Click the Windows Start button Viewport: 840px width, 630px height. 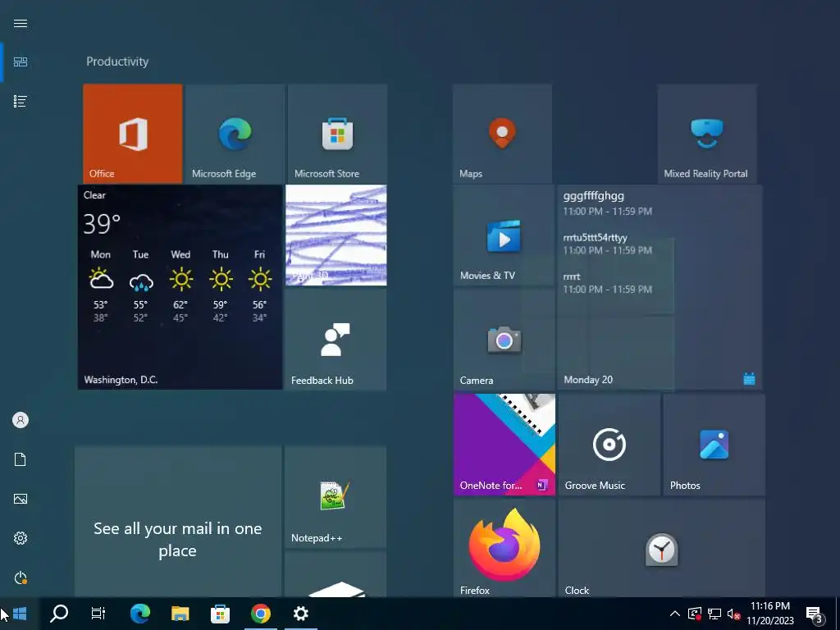20,614
